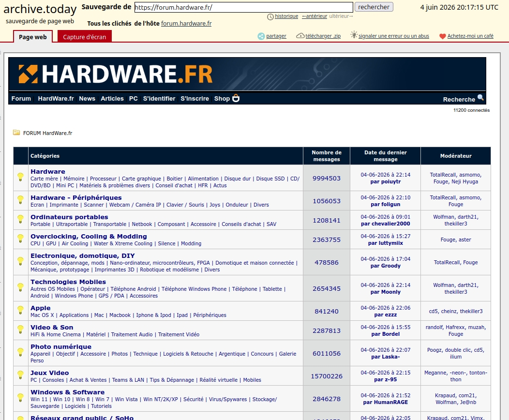Click lightbulb icon for Overclocking, Cooling & Modding
Image resolution: width=509 pixels, height=420 pixels.
click(20, 239)
